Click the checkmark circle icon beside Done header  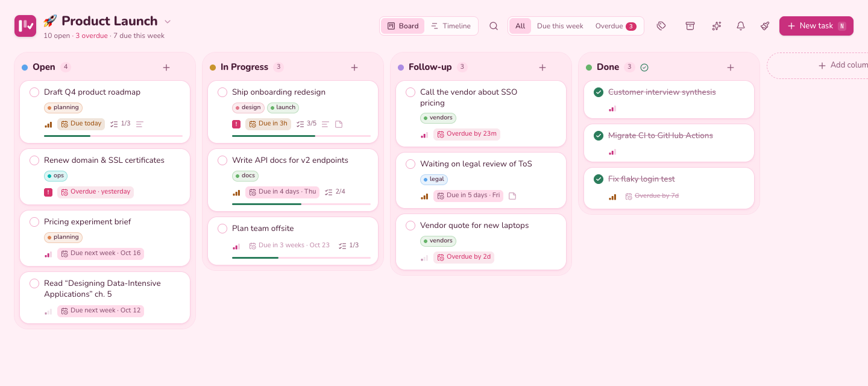[644, 68]
